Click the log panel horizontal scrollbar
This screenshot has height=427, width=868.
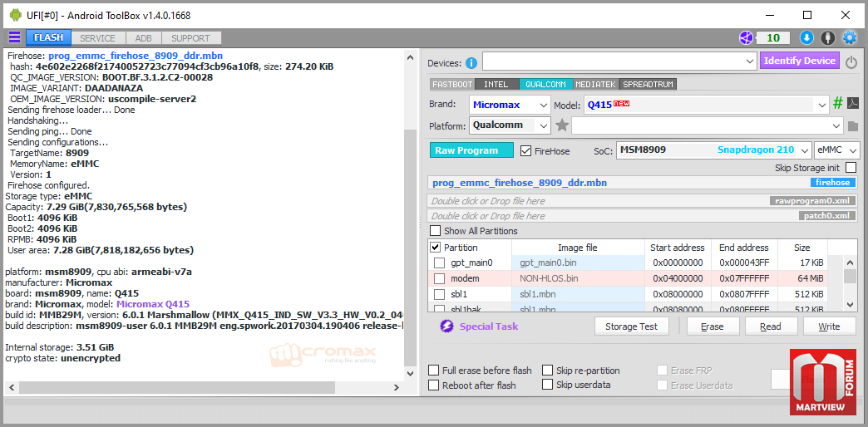tap(205, 387)
